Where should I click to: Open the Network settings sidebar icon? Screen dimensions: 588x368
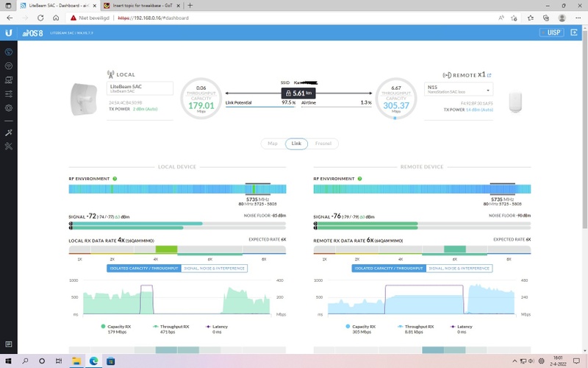pyautogui.click(x=9, y=80)
